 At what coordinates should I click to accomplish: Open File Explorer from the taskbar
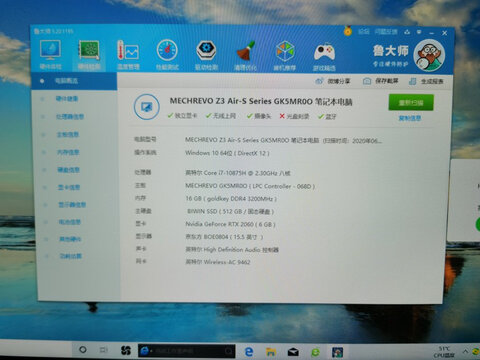(271, 352)
